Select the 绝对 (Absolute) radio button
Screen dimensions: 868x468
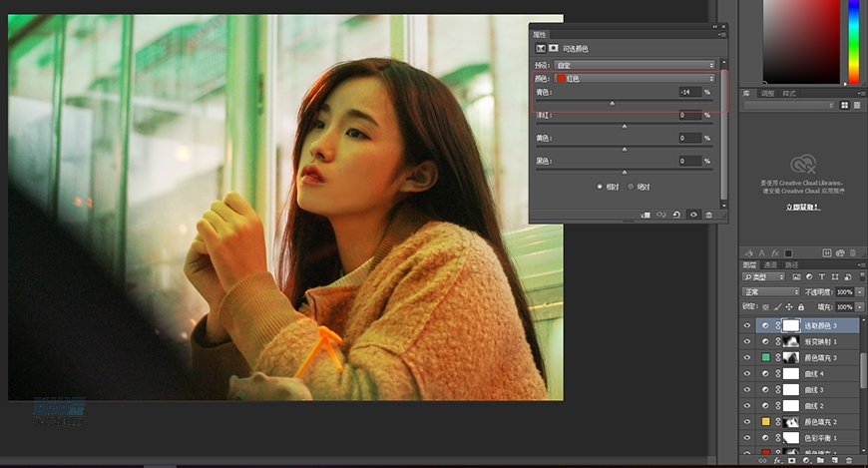tap(631, 187)
